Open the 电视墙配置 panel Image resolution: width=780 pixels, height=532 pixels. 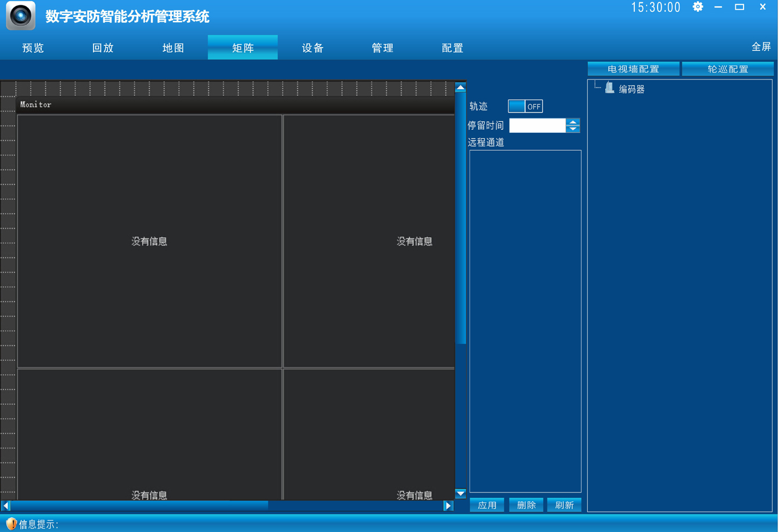point(633,68)
